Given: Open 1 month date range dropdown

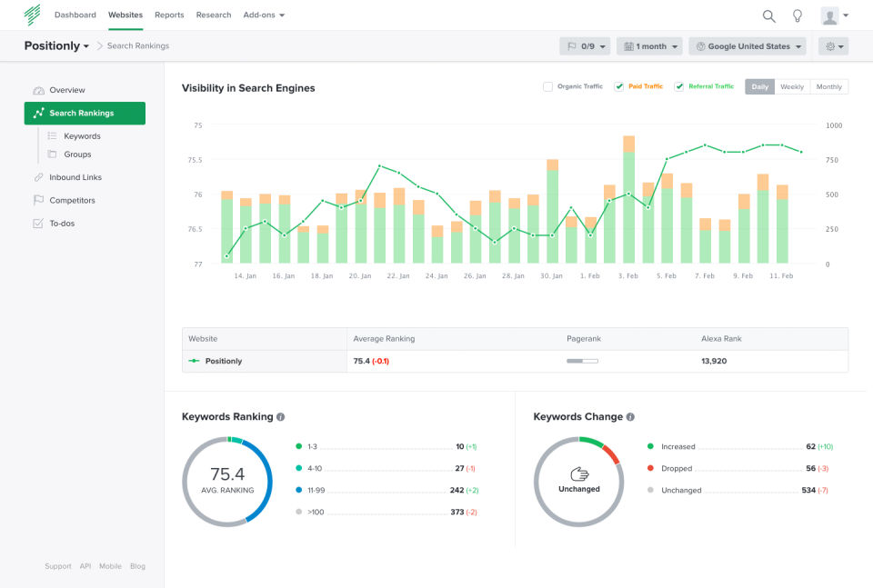Looking at the screenshot, I should (x=650, y=46).
